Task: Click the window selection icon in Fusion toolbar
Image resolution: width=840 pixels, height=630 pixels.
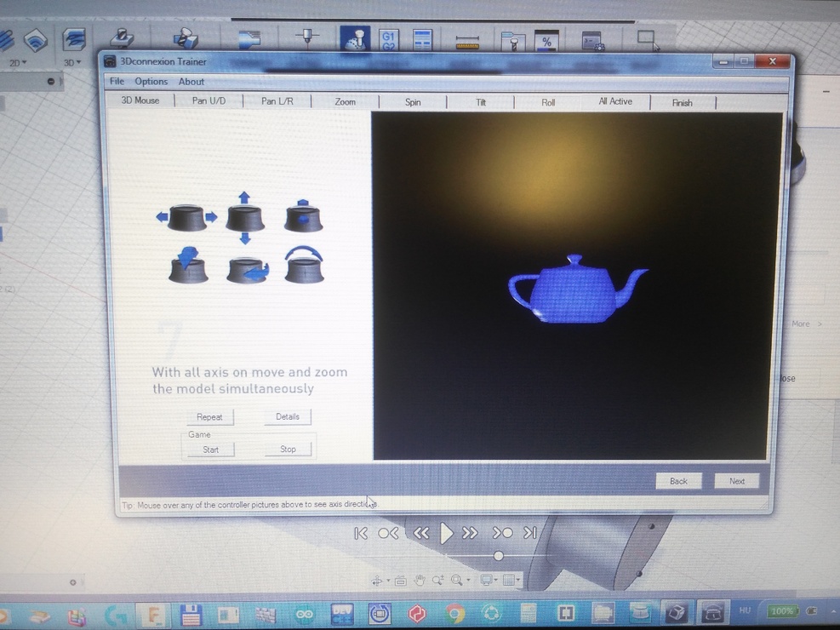Action: click(649, 40)
